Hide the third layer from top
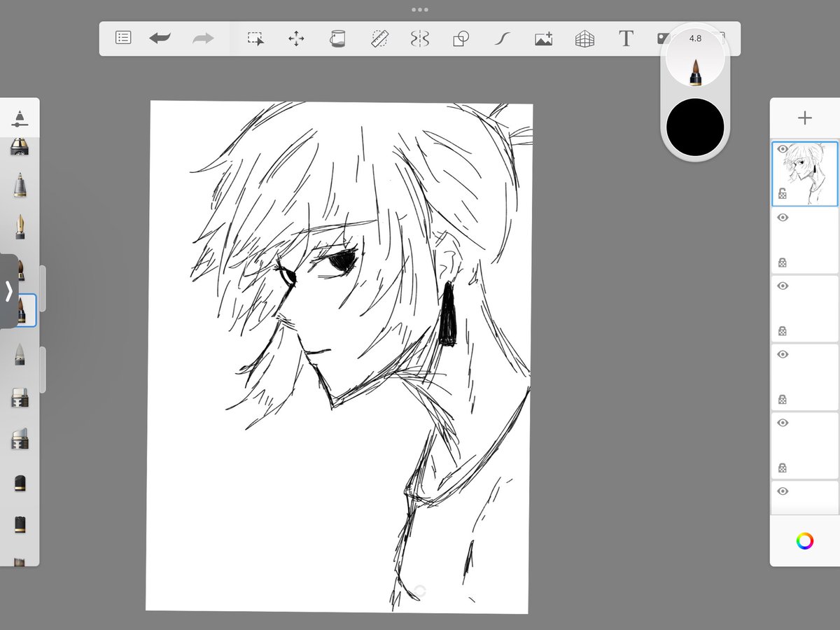 783,286
